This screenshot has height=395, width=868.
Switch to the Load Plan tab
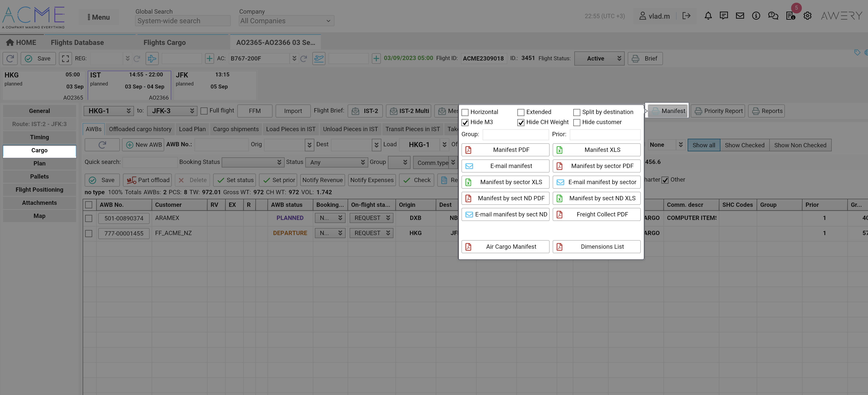192,129
